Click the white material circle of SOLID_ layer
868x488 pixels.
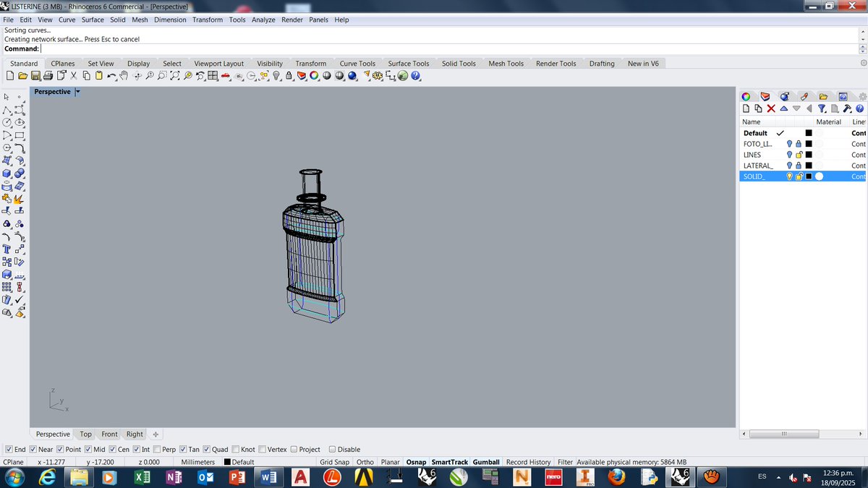[819, 176]
